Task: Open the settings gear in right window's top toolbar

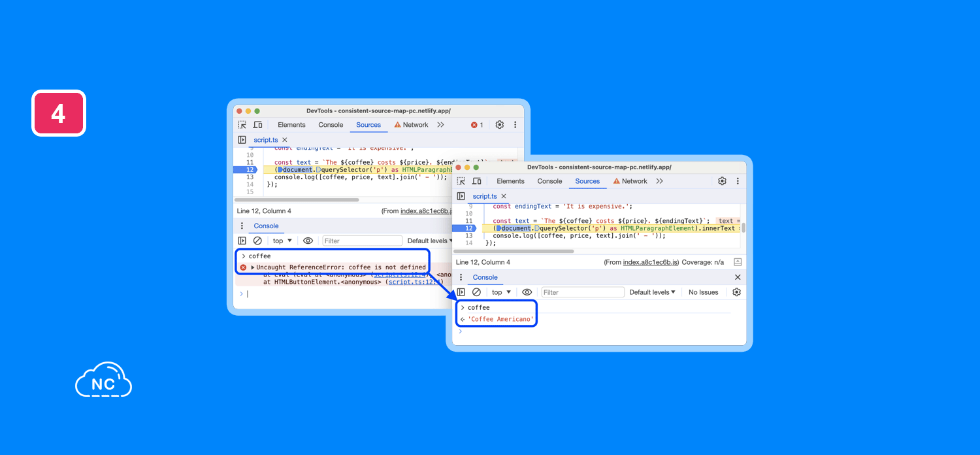Action: [x=722, y=181]
